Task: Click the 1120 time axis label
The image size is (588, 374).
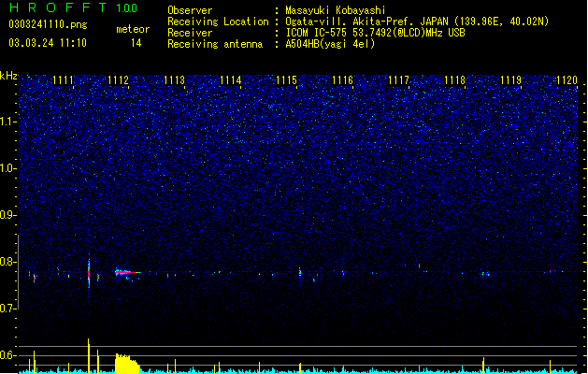Action: 567,80
